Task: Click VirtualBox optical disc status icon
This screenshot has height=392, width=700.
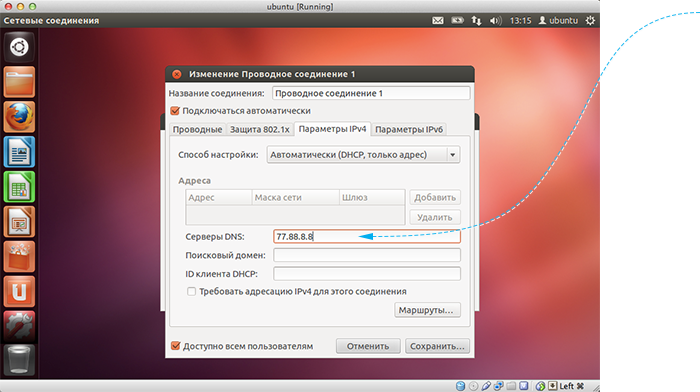Action: point(473,386)
